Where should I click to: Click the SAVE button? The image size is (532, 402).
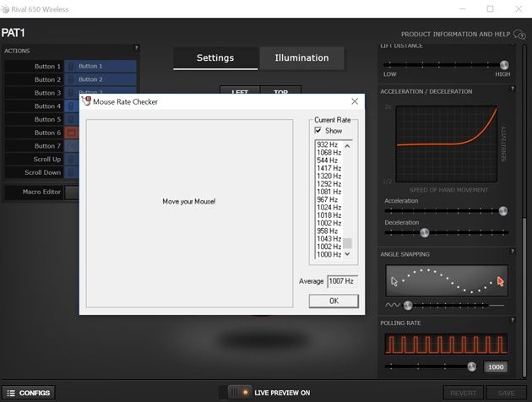tap(506, 393)
